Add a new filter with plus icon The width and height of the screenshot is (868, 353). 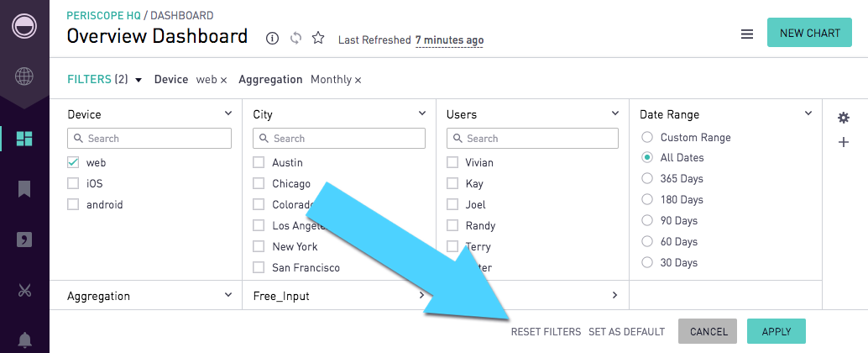(x=843, y=142)
